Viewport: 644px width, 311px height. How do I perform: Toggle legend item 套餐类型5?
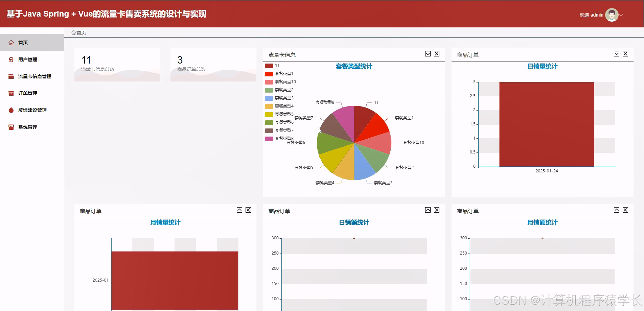[x=279, y=114]
